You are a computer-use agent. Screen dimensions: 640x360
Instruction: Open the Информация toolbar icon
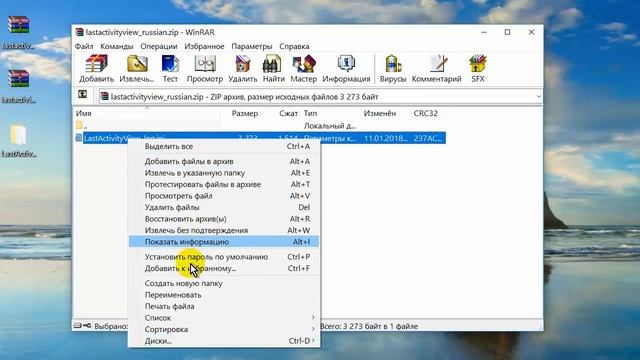pos(346,69)
